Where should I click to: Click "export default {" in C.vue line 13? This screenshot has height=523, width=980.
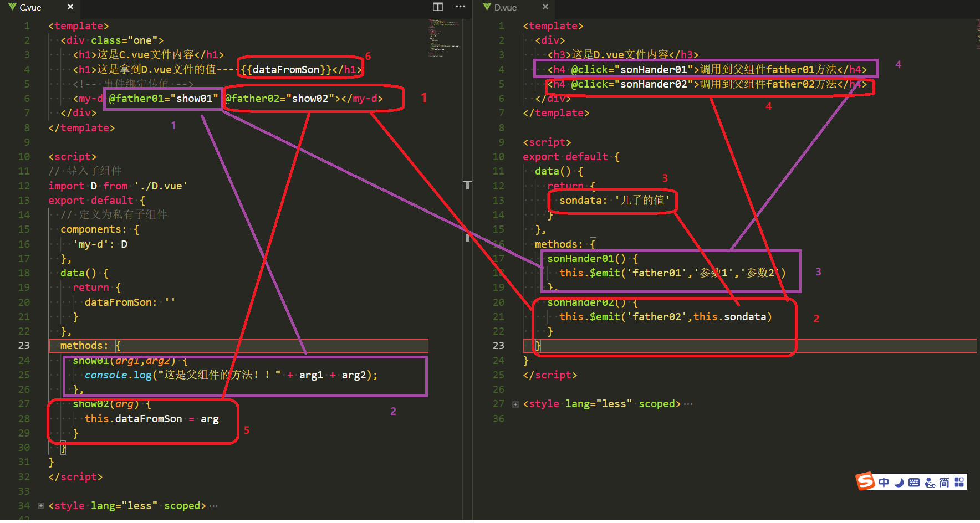(97, 201)
